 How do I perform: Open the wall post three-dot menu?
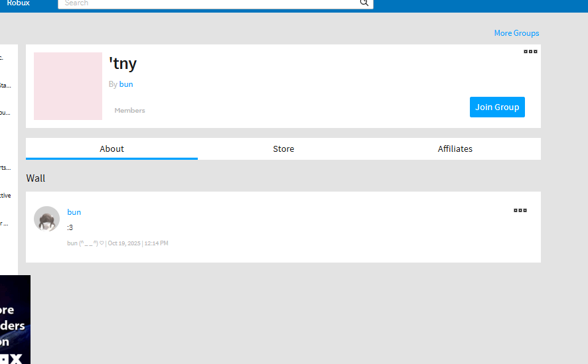point(520,210)
